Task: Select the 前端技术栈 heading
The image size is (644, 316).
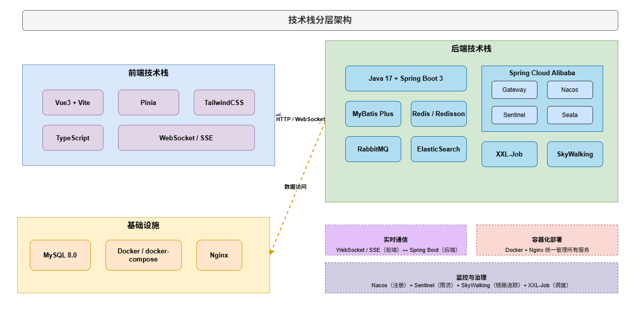Action: click(x=148, y=73)
